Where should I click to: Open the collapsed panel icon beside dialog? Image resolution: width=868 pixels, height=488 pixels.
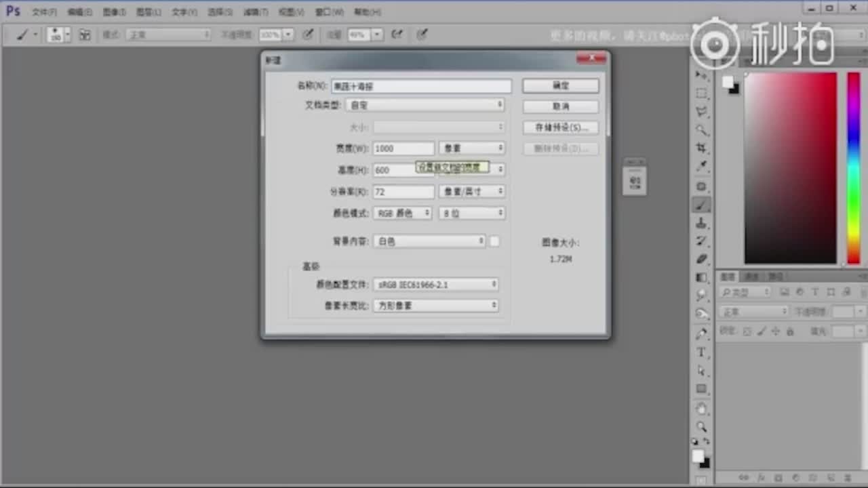pyautogui.click(x=635, y=182)
